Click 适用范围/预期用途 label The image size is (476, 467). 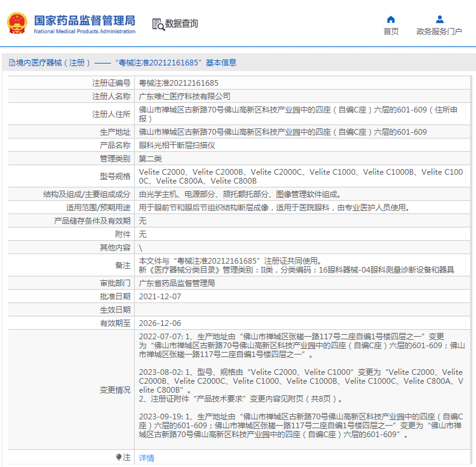click(x=98, y=208)
